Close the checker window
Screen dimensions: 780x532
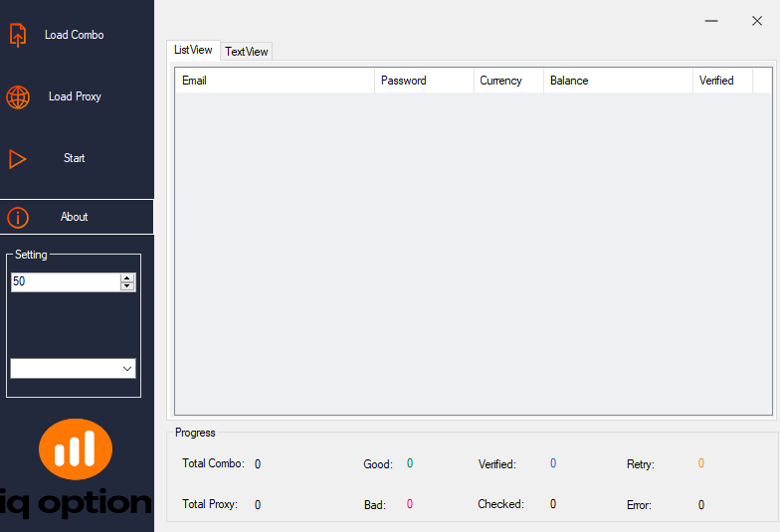[x=756, y=21]
